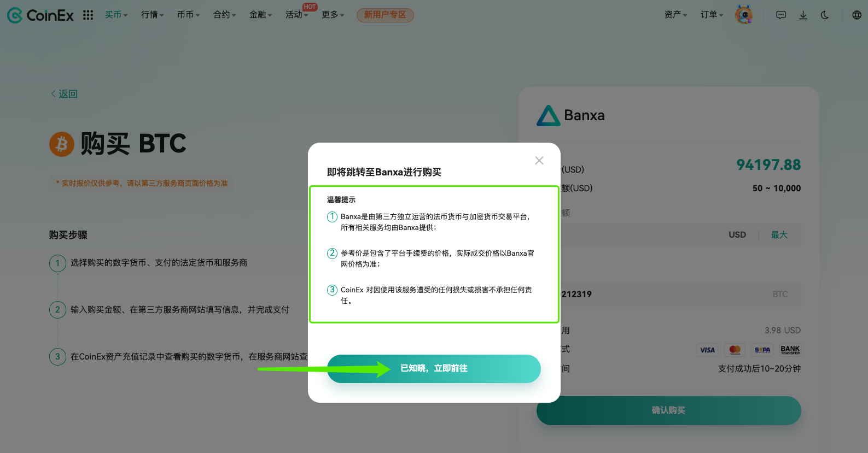
Task: Expand the 更多 dropdown menu
Action: [x=333, y=15]
